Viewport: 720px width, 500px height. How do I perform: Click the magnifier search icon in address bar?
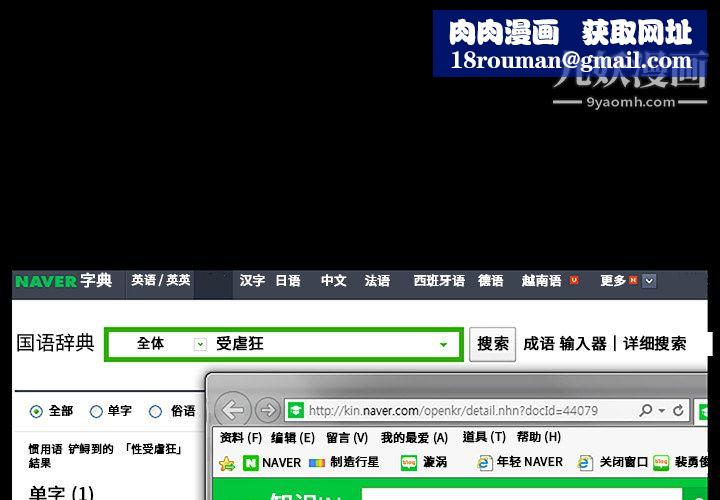pos(647,410)
